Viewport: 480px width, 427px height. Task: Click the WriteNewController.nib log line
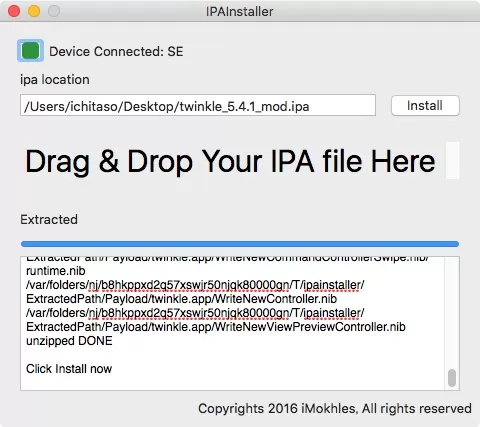click(182, 299)
